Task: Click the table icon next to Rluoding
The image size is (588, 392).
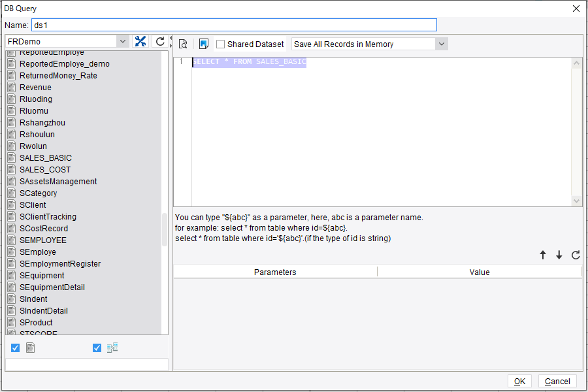Action: coord(12,99)
